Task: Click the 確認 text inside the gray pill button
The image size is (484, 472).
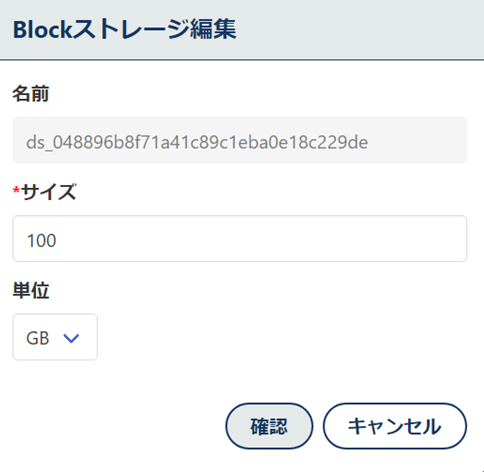Action: (269, 426)
